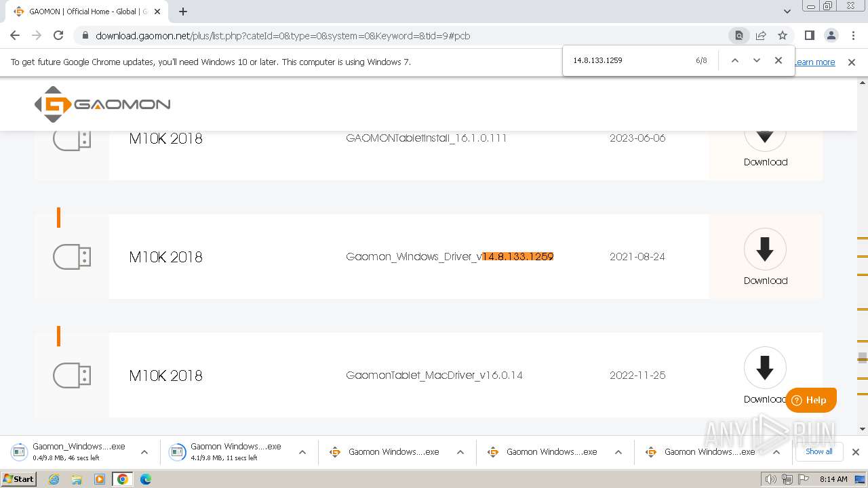Click the date 2021-08-24

(x=637, y=257)
